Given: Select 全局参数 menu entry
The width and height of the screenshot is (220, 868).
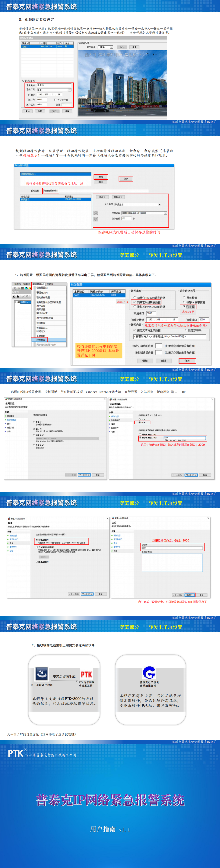Looking at the screenshot, I should click(x=41, y=336).
